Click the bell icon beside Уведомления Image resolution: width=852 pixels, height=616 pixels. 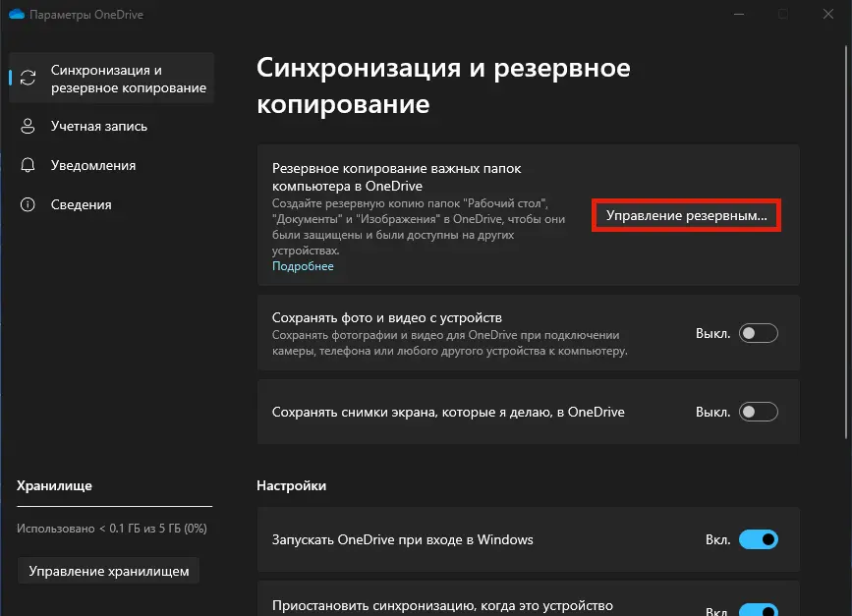(29, 166)
